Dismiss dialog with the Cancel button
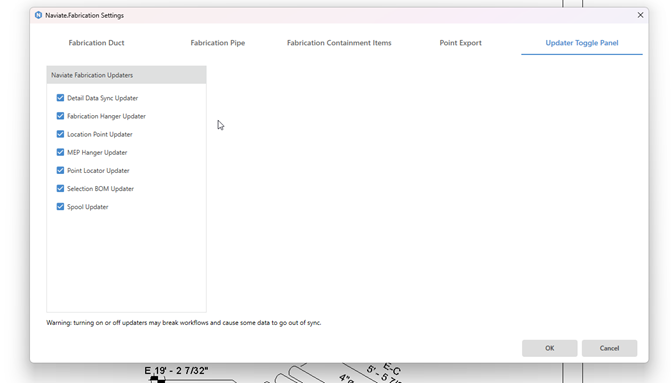The width and height of the screenshot is (671, 383). pos(609,348)
